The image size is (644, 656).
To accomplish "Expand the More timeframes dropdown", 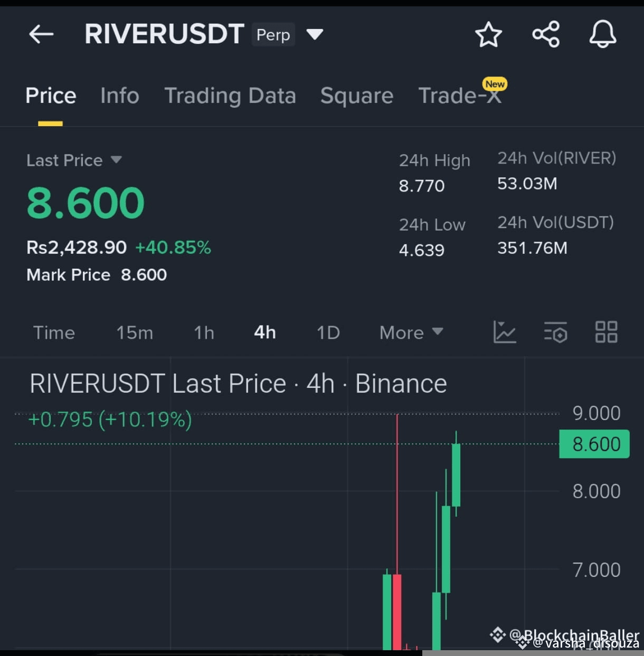I will pos(411,332).
